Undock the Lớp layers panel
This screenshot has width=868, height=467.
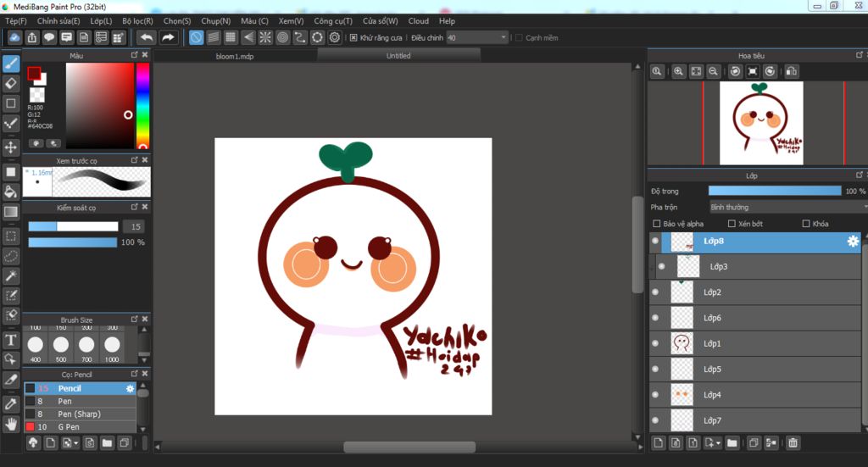coord(860,175)
